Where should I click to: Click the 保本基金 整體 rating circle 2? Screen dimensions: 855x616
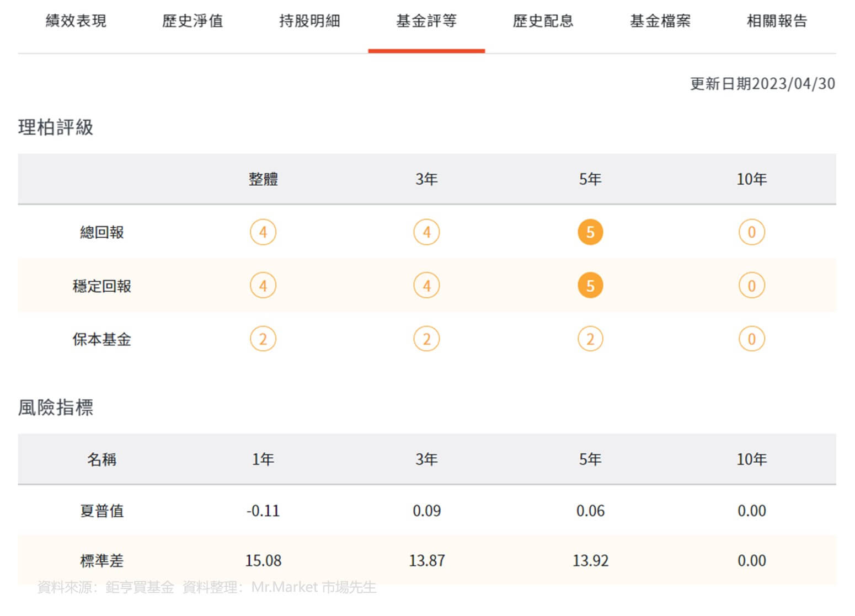pos(263,339)
